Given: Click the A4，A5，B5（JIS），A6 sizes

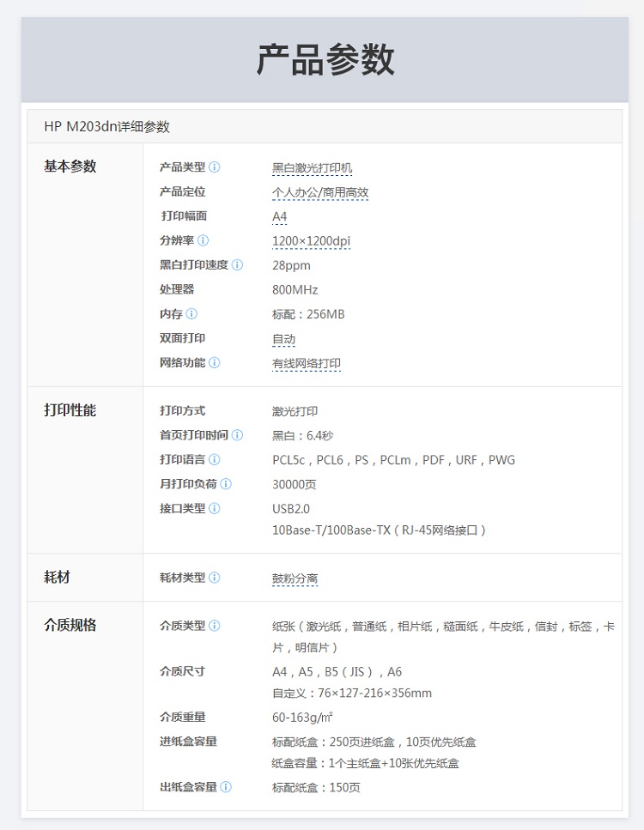Looking at the screenshot, I should pyautogui.click(x=337, y=672).
